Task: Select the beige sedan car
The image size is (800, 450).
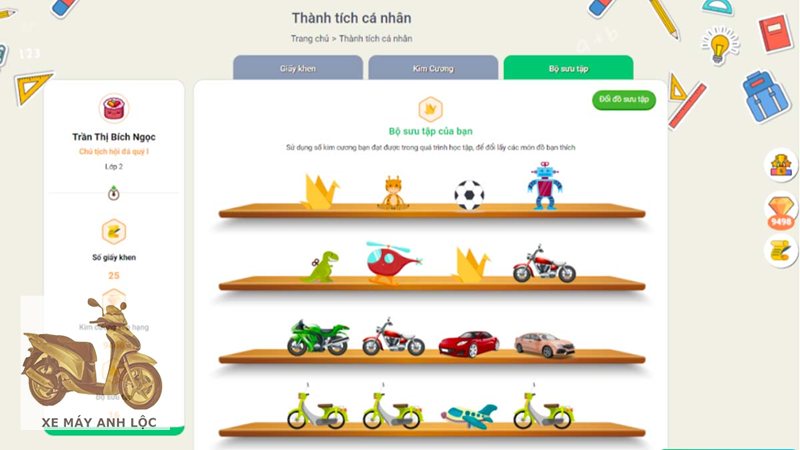Action: (544, 344)
